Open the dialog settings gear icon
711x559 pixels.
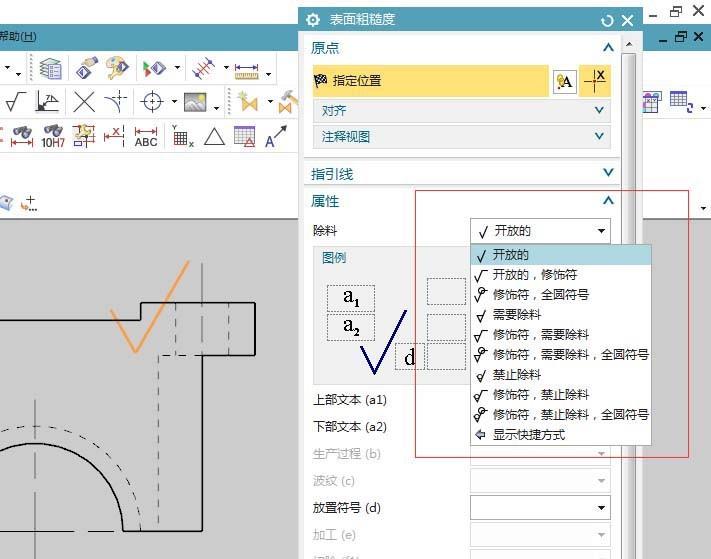[x=313, y=19]
